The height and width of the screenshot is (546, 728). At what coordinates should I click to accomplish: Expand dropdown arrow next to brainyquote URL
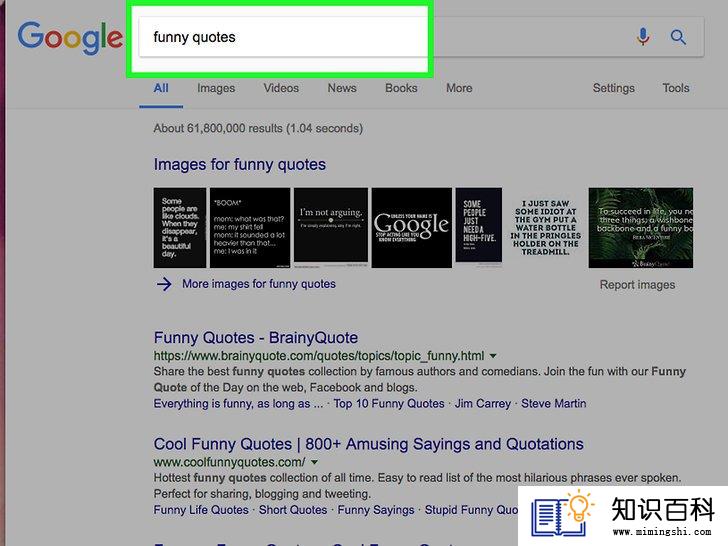click(493, 356)
